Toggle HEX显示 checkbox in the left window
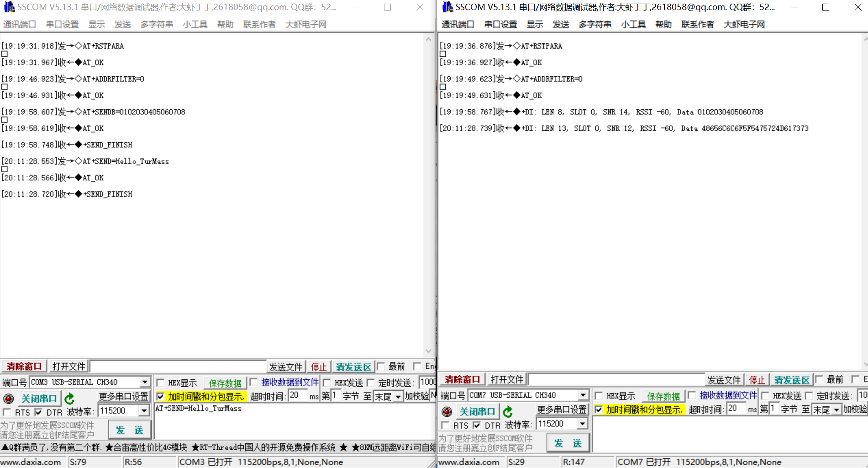The width and height of the screenshot is (868, 468). 160,383
